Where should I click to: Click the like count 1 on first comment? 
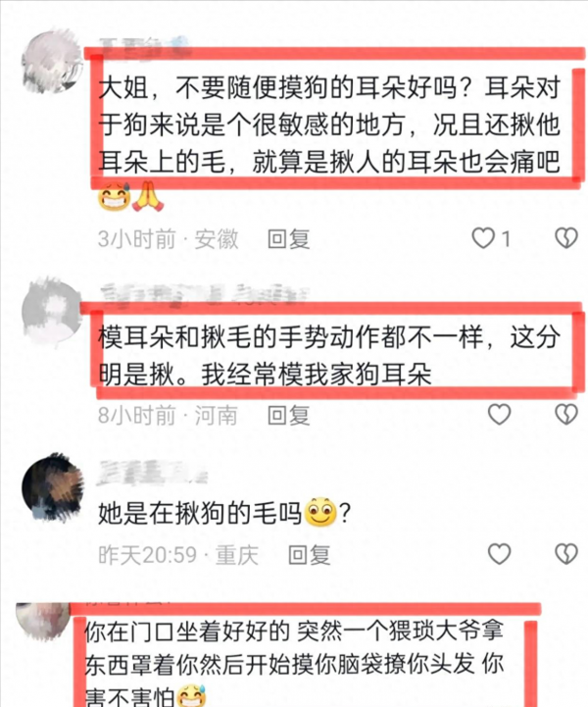(506, 238)
